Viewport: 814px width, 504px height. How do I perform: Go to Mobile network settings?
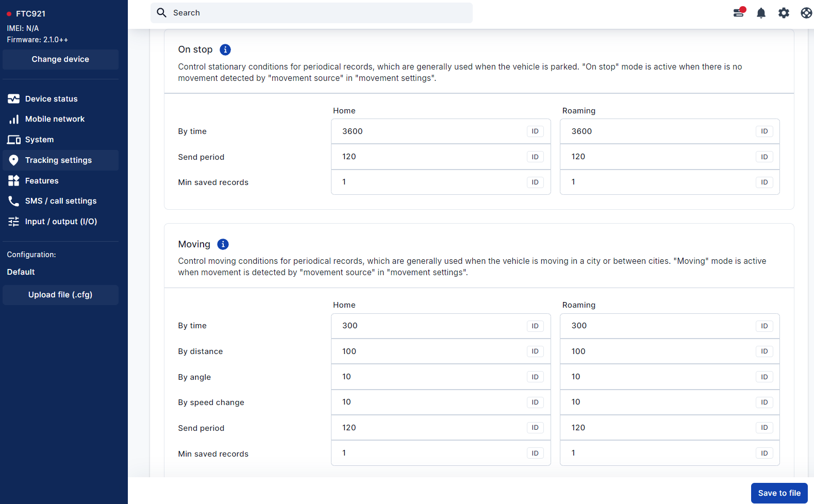55,119
